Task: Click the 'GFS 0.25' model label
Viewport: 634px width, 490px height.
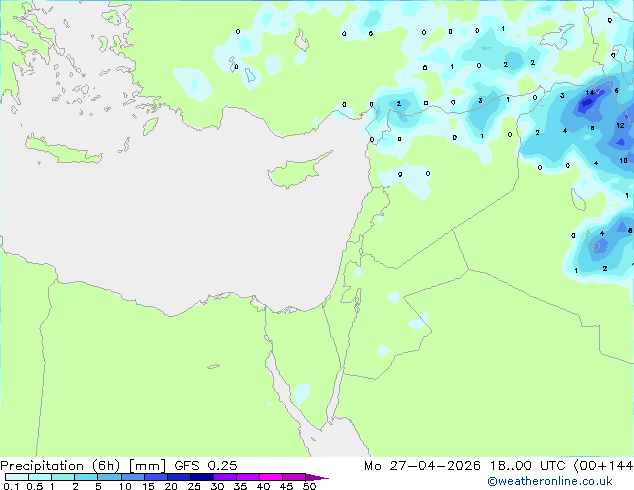Action: 205,466
